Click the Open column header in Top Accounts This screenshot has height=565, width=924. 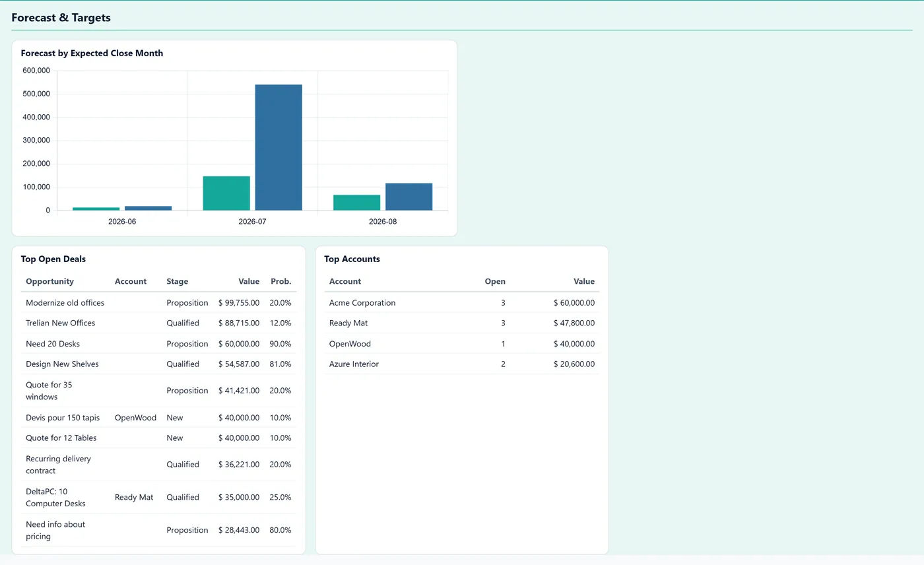495,281
